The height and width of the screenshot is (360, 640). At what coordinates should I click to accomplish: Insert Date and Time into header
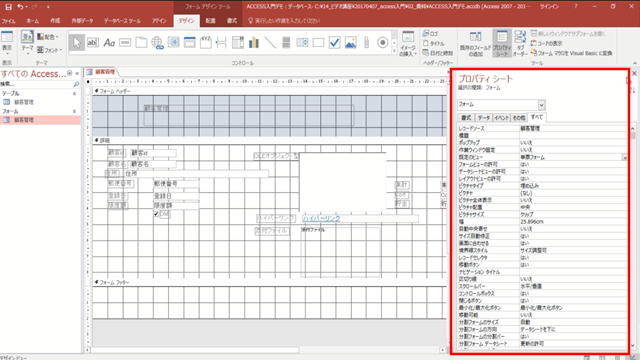coord(438,53)
